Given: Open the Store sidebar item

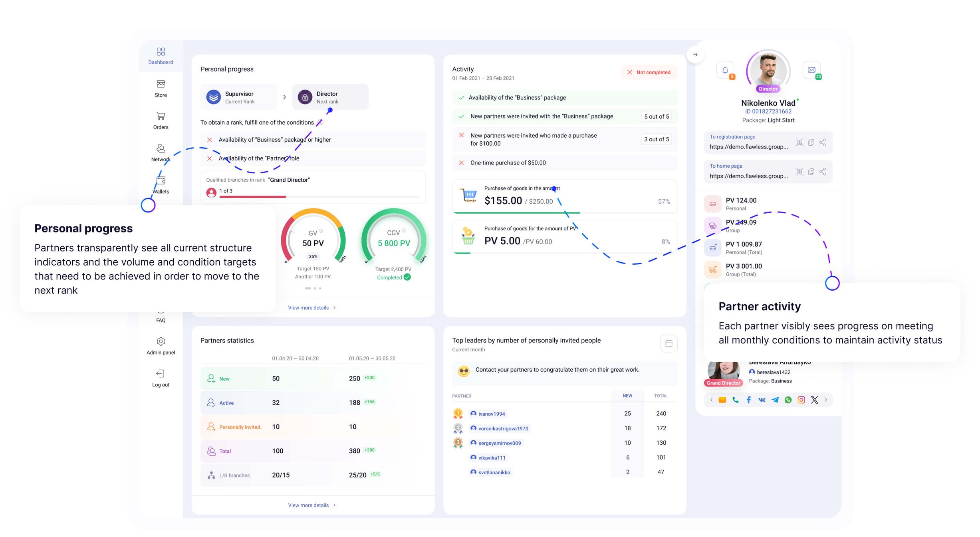Looking at the screenshot, I should 161,88.
